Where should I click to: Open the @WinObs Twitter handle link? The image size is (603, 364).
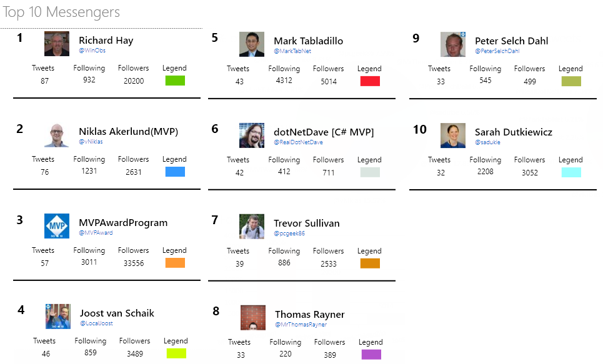click(92, 51)
